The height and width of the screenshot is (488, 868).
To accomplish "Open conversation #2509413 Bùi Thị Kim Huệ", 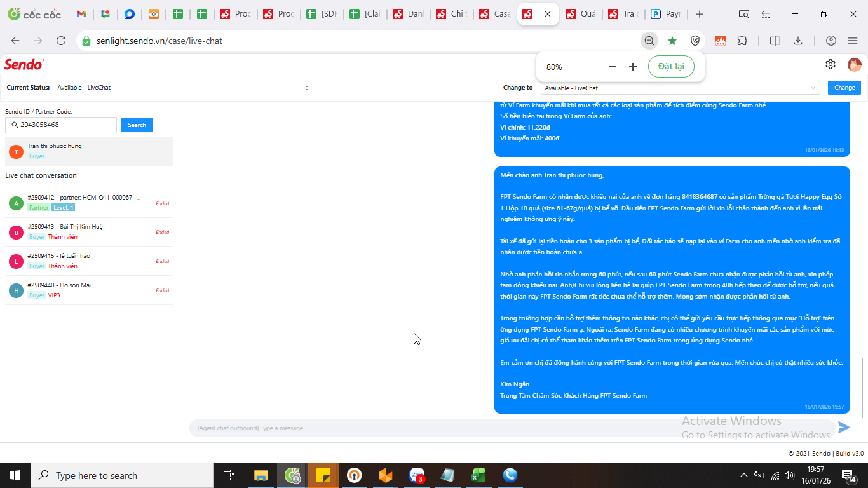I will (x=89, y=232).
